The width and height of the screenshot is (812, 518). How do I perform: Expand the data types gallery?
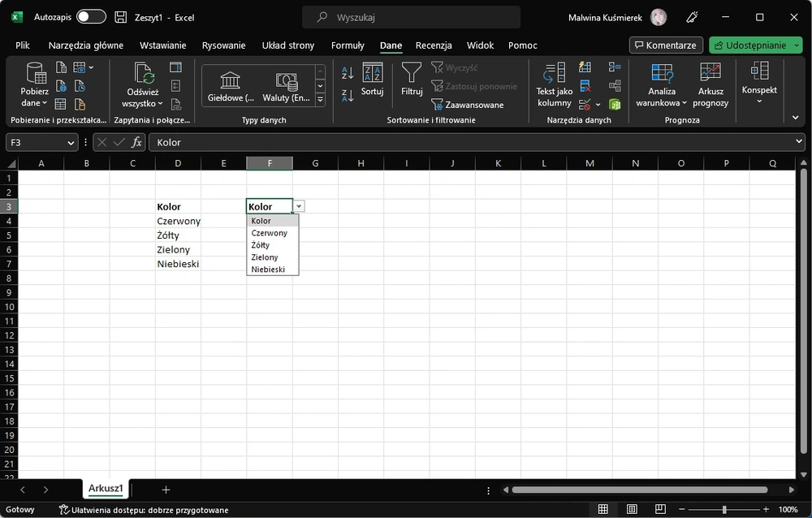320,99
